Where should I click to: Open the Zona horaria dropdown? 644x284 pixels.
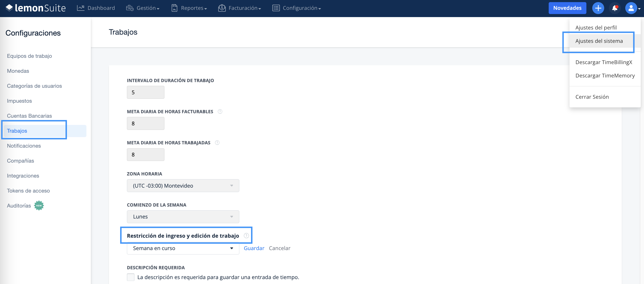(183, 186)
